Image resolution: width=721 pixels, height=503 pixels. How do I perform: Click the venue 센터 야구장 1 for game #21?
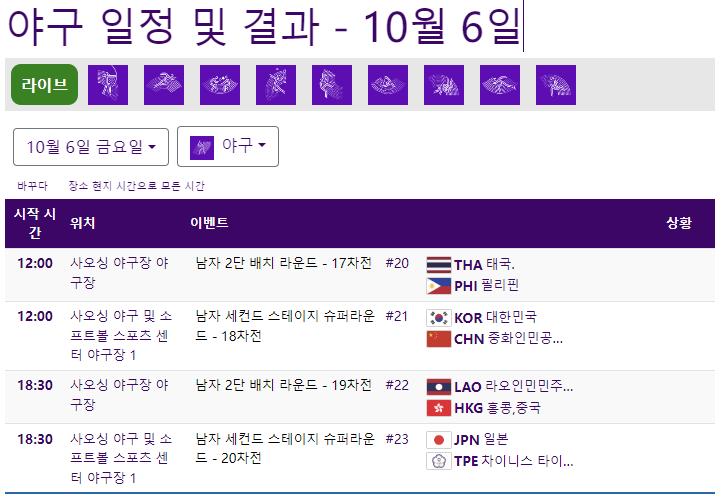coord(121,335)
